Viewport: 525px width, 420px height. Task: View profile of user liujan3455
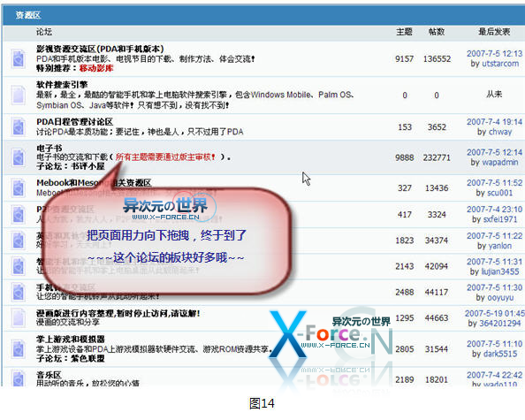click(x=500, y=271)
